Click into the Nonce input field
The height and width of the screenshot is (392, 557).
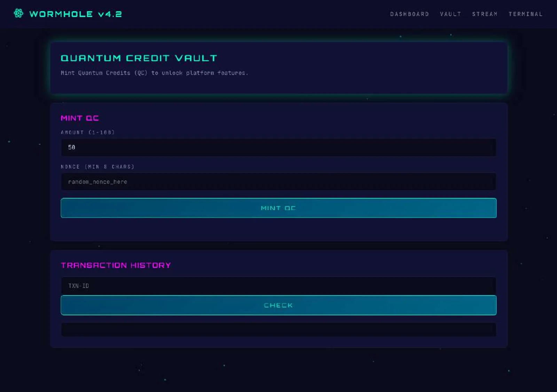278,182
